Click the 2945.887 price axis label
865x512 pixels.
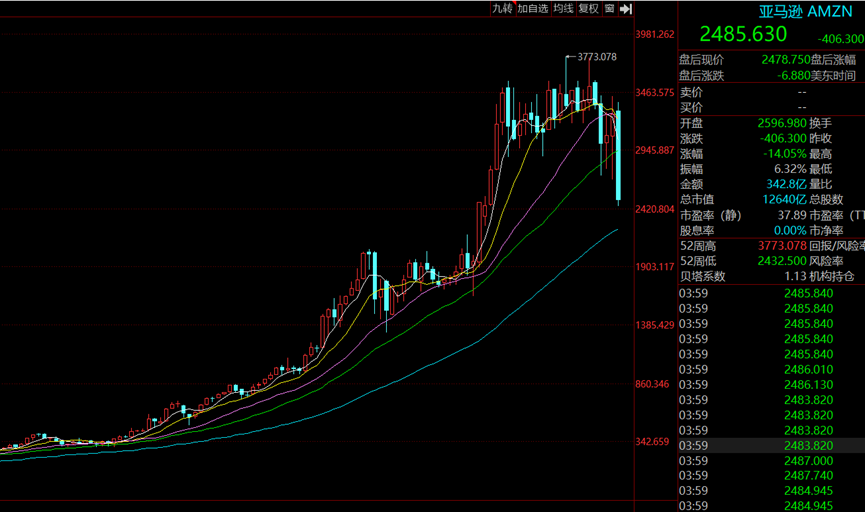tap(655, 150)
